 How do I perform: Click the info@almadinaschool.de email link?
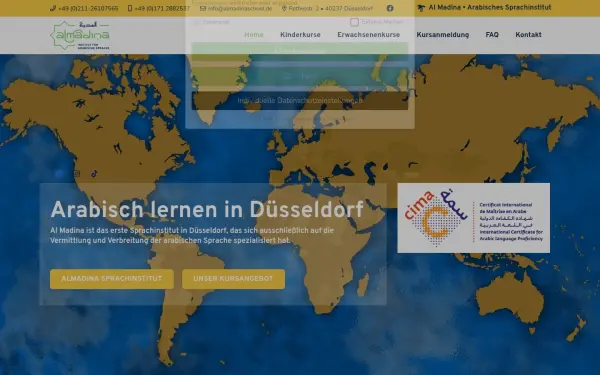click(240, 8)
